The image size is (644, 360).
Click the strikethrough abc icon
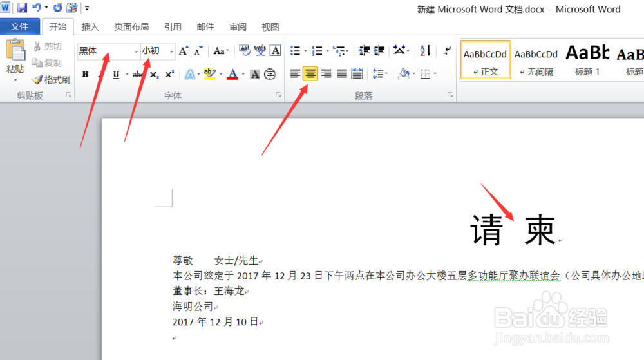coord(138,74)
